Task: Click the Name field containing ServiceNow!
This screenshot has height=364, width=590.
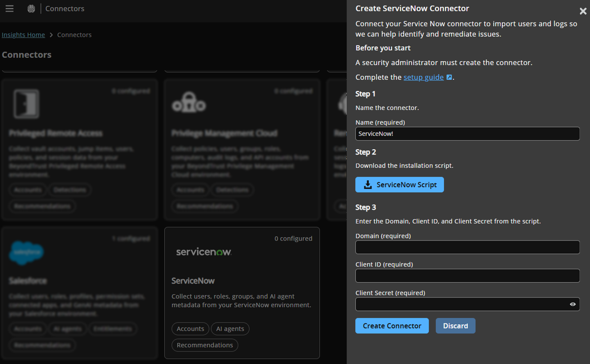Action: click(467, 133)
